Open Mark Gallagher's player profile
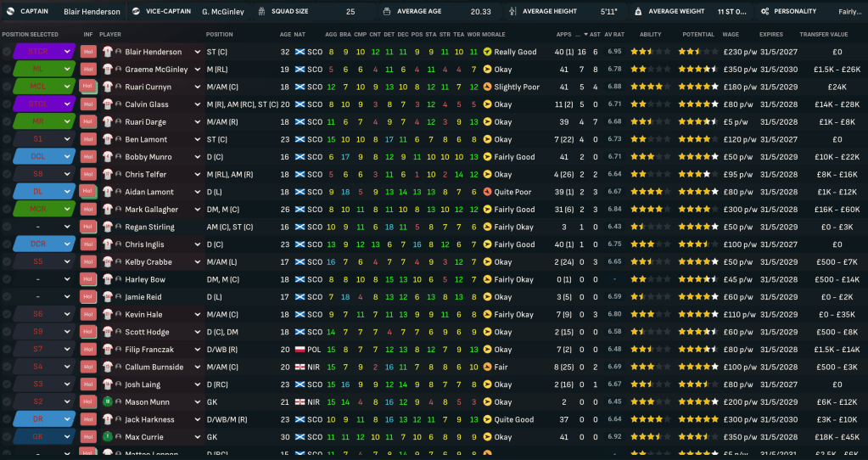Image resolution: width=868 pixels, height=460 pixels. tap(151, 210)
